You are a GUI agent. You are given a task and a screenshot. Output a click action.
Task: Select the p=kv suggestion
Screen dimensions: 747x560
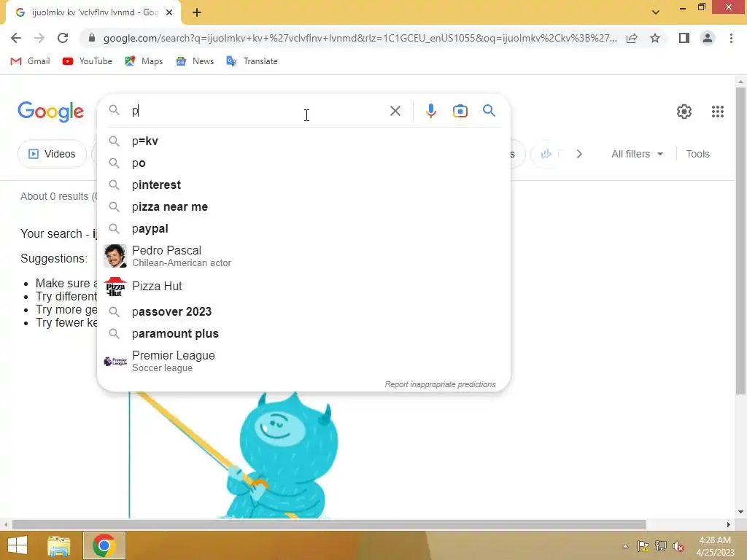[303, 141]
